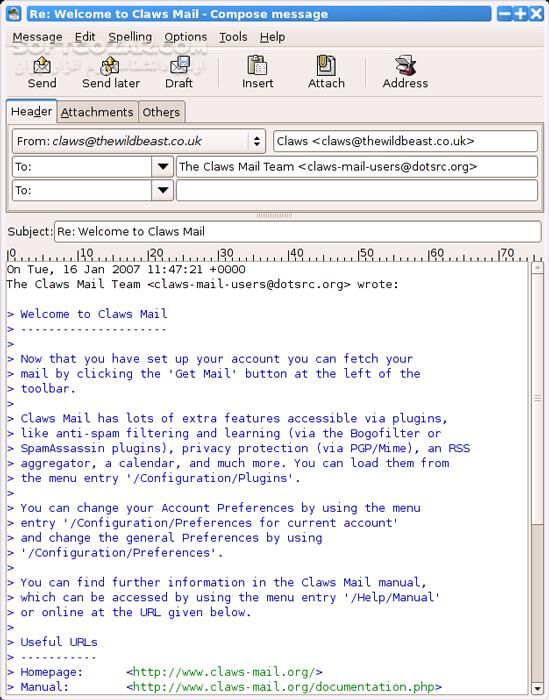The width and height of the screenshot is (549, 700).
Task: Click the 'Manual:' label in message
Action: 45,687
